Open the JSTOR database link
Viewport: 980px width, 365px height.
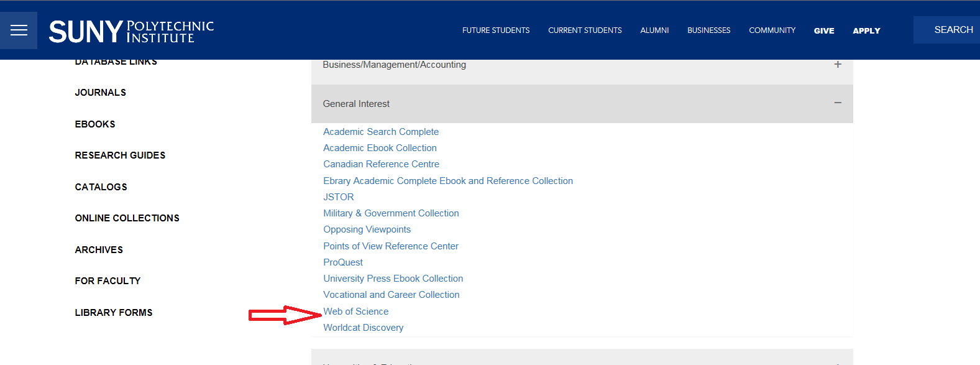click(339, 197)
